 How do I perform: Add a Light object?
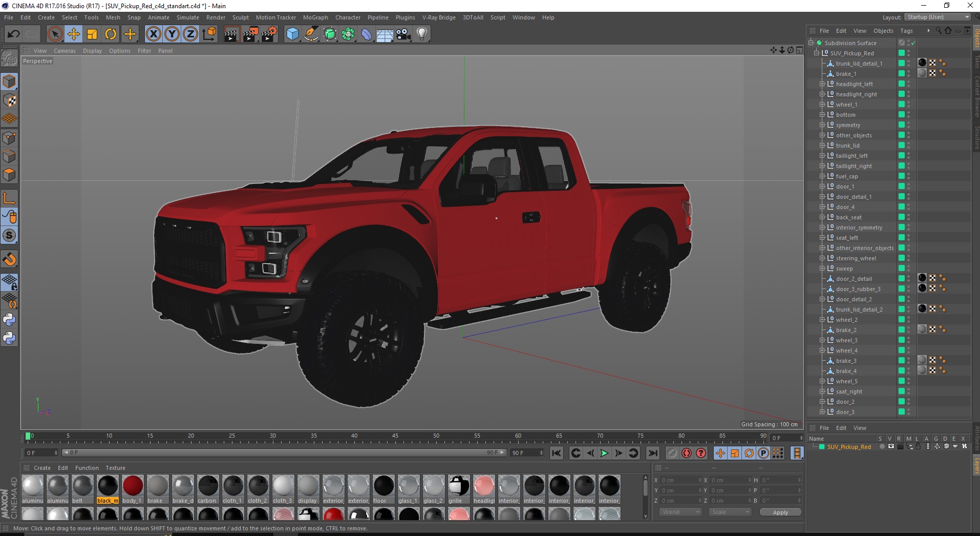coord(422,34)
